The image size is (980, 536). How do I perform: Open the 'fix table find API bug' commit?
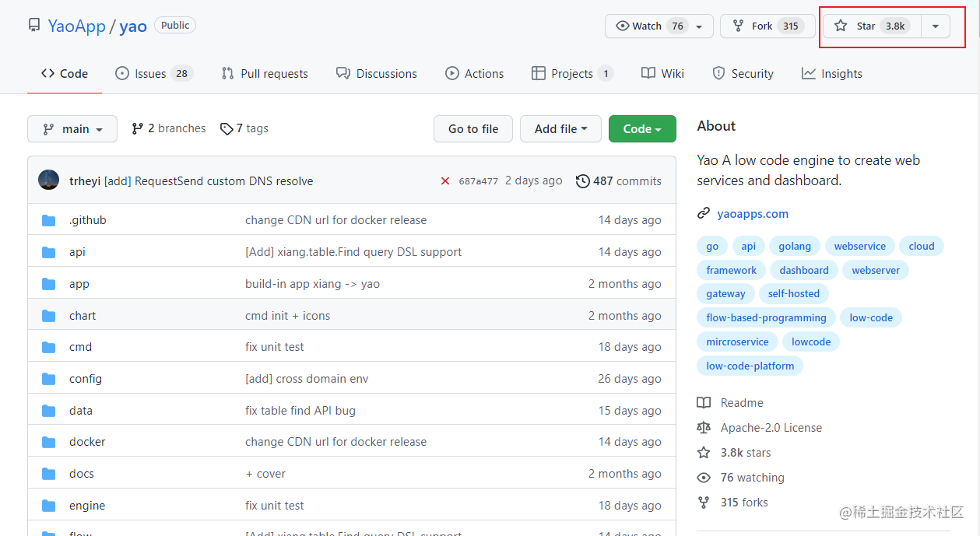coord(300,411)
